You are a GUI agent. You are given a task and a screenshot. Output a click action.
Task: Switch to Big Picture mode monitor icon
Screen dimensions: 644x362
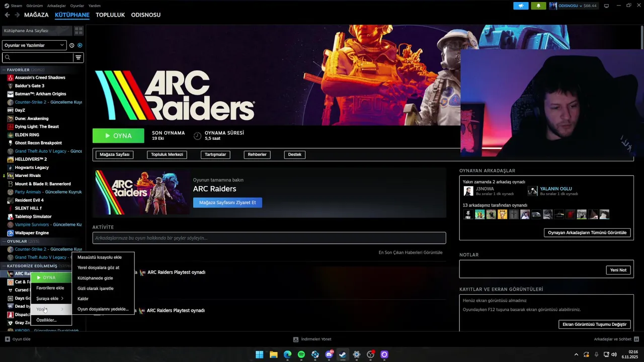(x=606, y=6)
